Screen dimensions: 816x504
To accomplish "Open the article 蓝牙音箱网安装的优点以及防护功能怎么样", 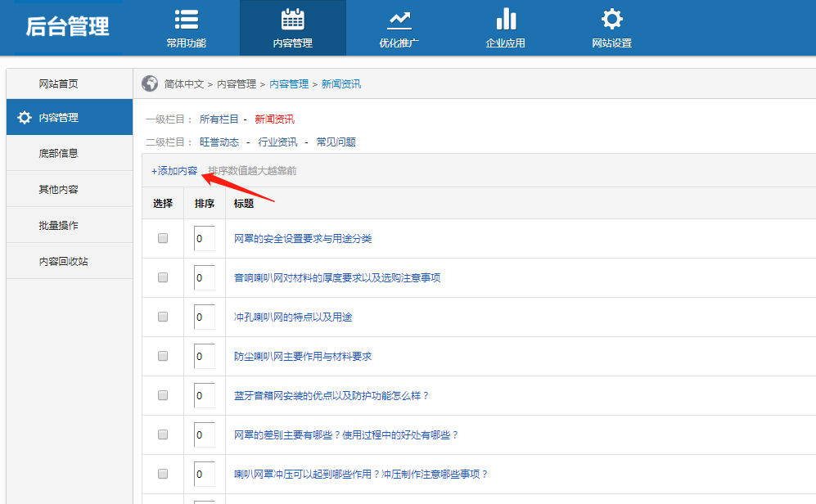I will point(329,395).
